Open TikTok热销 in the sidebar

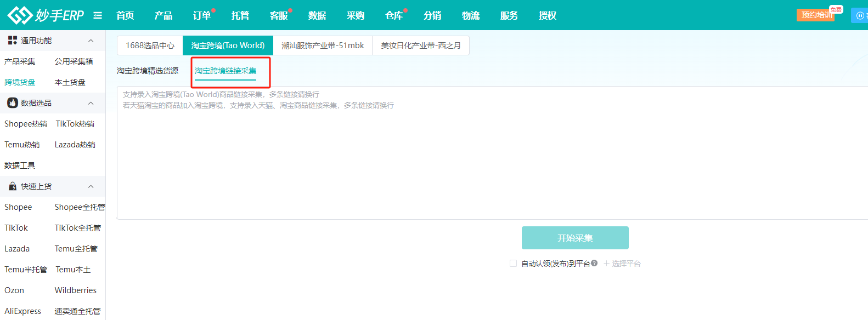click(x=75, y=124)
